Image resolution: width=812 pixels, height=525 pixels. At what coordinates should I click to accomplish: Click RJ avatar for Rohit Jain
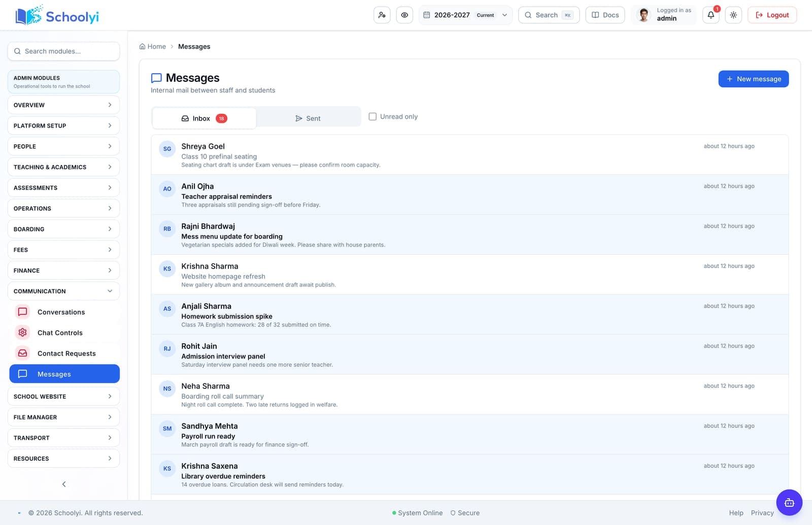point(167,349)
